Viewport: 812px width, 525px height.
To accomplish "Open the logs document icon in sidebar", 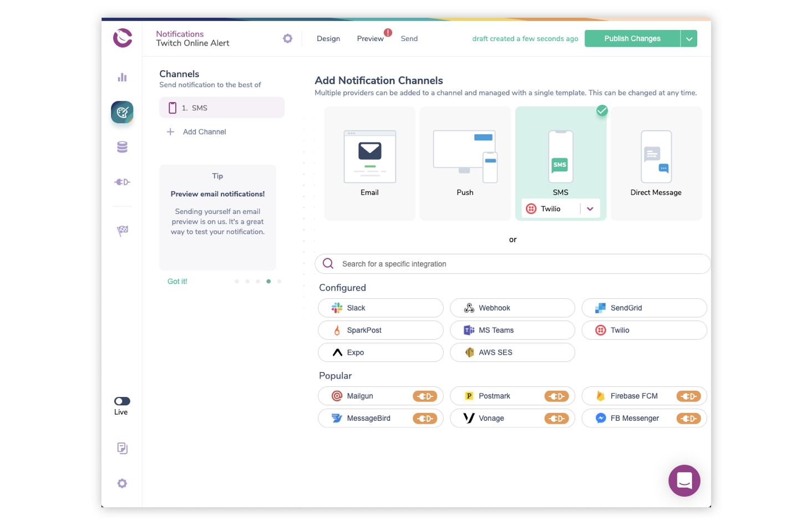I will (x=122, y=448).
